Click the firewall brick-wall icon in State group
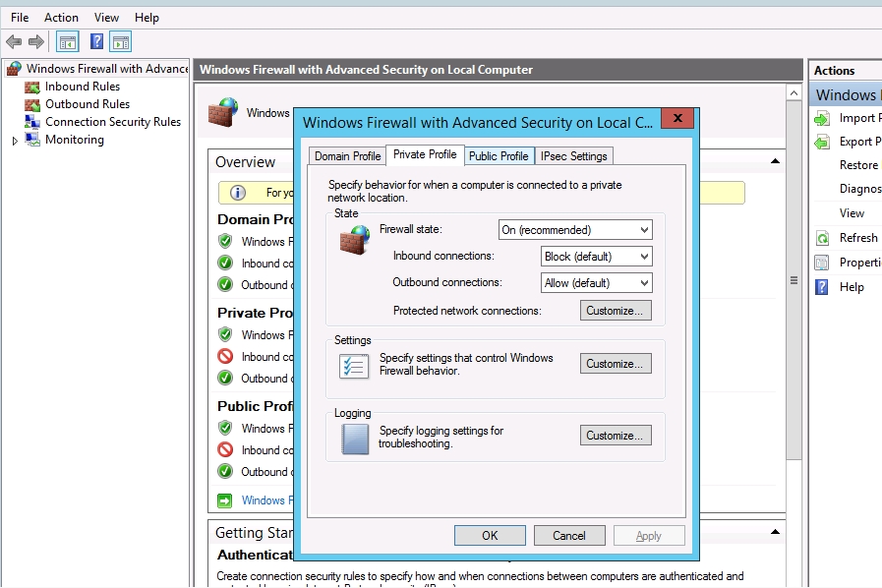 (x=355, y=239)
